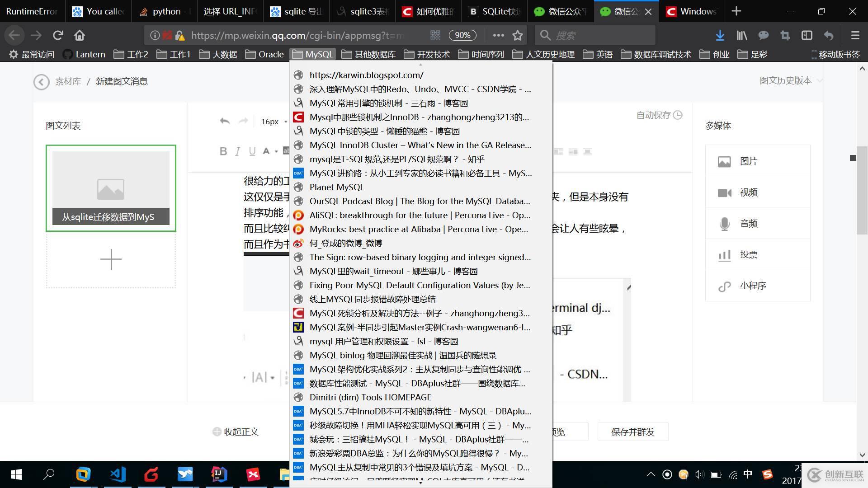This screenshot has height=488, width=868.
Task: Open the Firefox hamburger menu
Action: (855, 35)
